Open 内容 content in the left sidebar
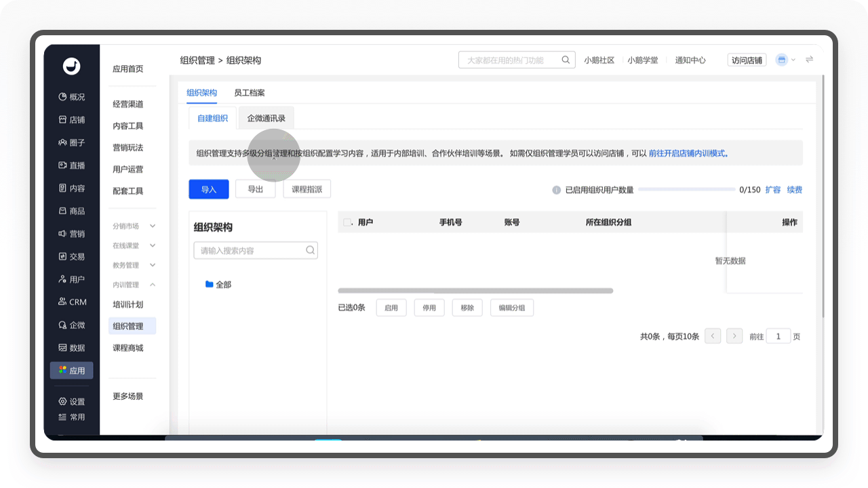Image resolution: width=868 pixels, height=488 pixels. 72,188
